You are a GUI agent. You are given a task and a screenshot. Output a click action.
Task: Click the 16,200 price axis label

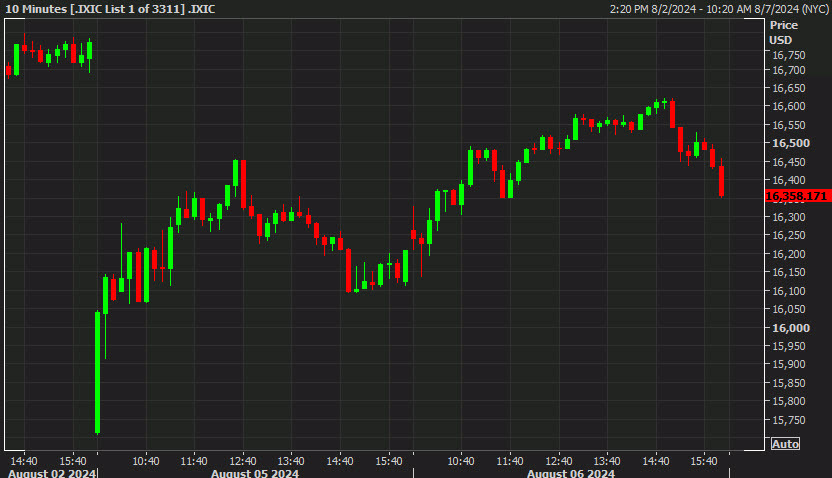(x=788, y=254)
